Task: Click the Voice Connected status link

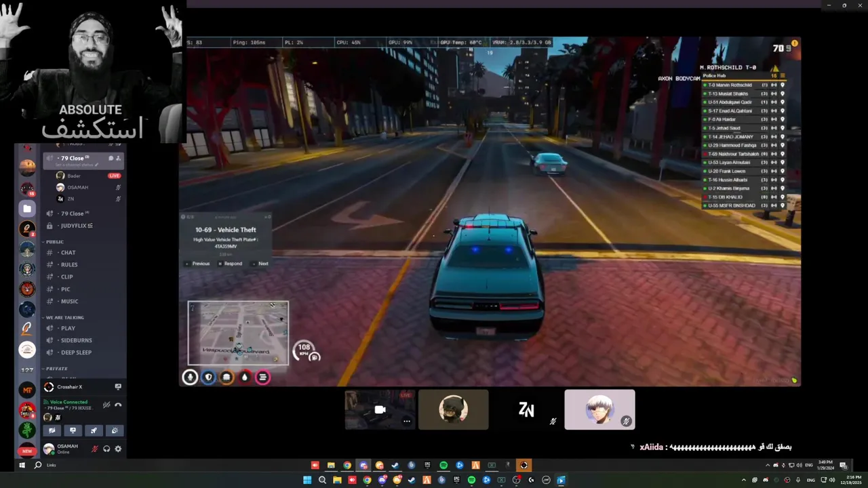Action: coord(68,402)
